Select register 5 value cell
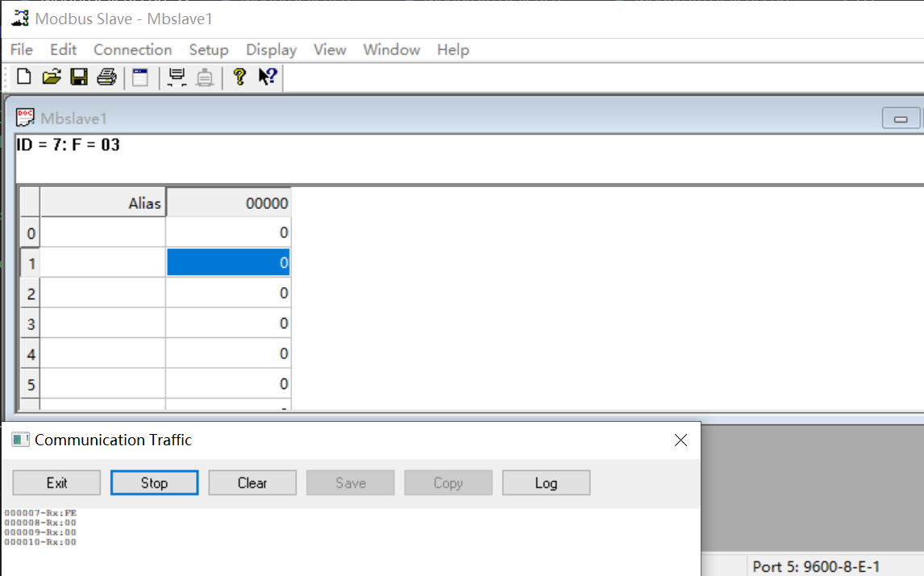924x576 pixels. pyautogui.click(x=228, y=384)
